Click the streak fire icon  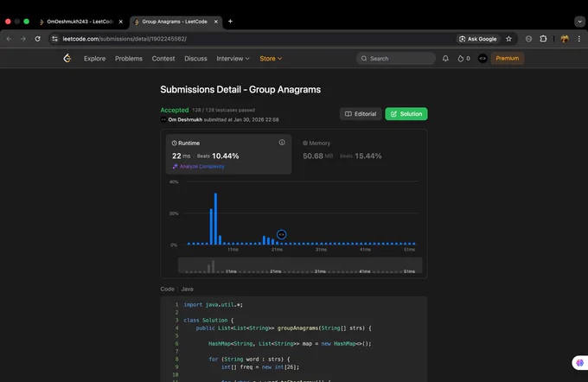pyautogui.click(x=461, y=59)
